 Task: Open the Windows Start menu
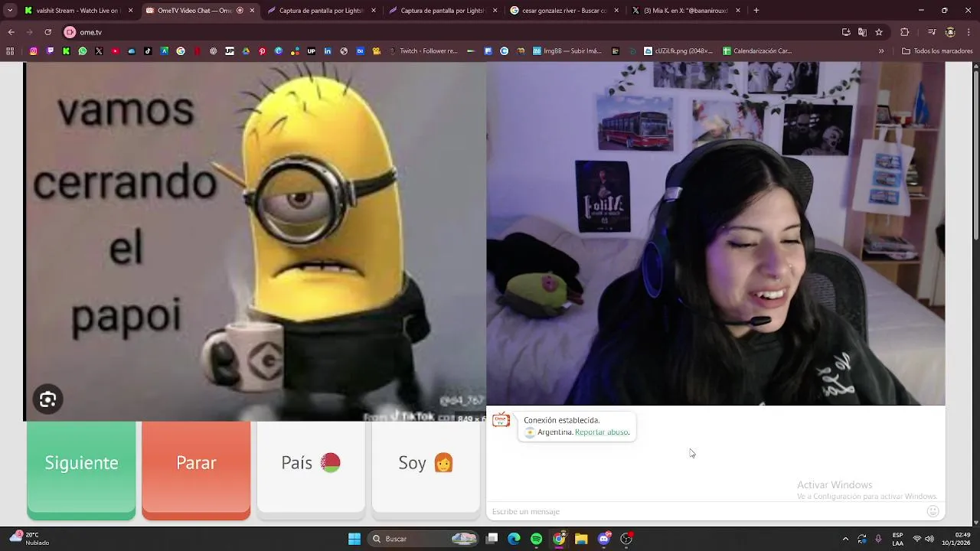[x=354, y=539]
